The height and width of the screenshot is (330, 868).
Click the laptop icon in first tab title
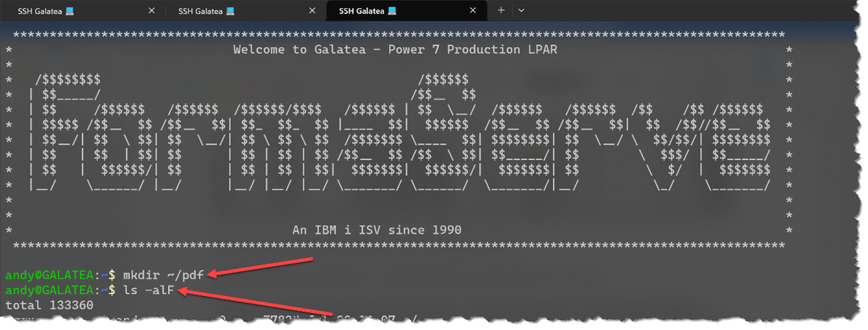[x=70, y=11]
